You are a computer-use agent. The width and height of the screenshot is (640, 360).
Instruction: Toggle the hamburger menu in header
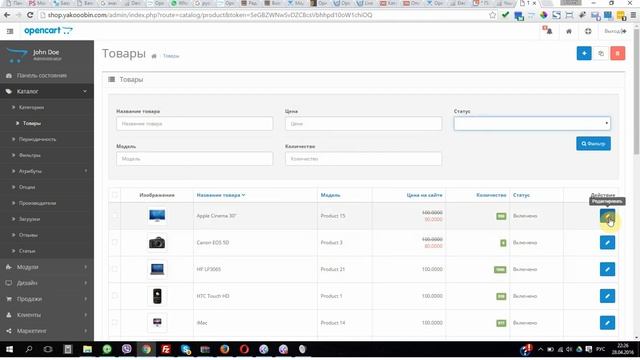tap(10, 31)
